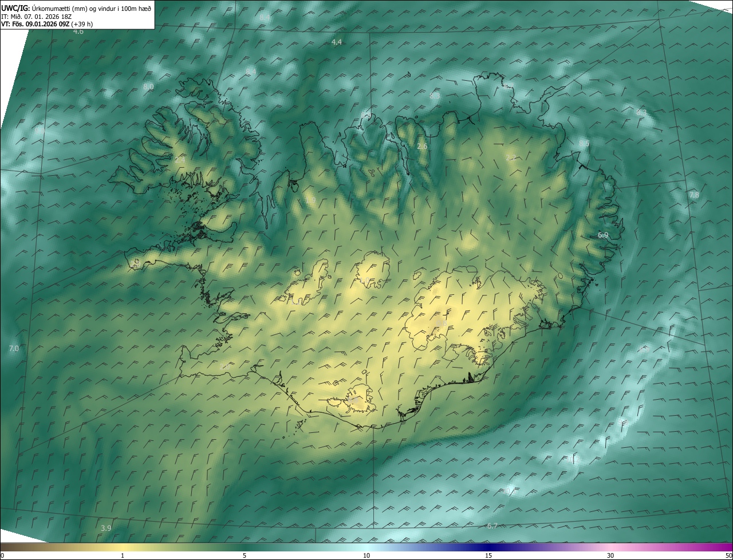Screen dimensions: 733x560
Task: Click the colorbar tick label "15"
Action: click(x=488, y=555)
